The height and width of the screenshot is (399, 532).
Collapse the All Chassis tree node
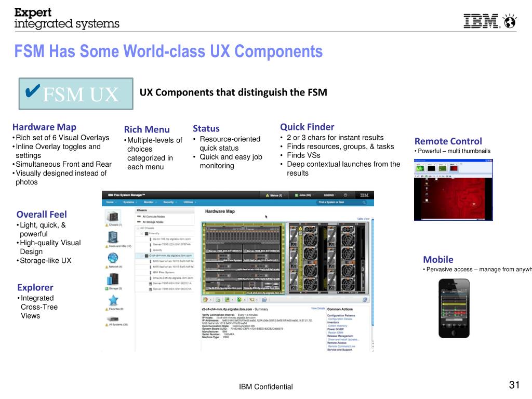click(138, 228)
